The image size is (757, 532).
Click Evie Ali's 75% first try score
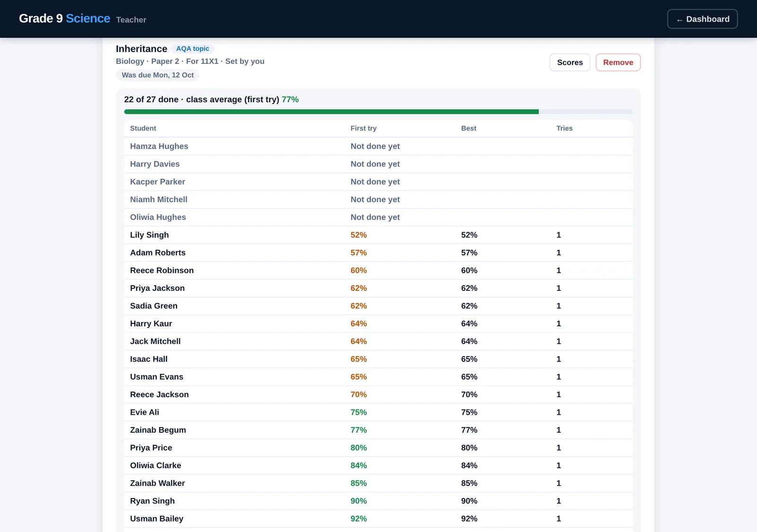[359, 412]
